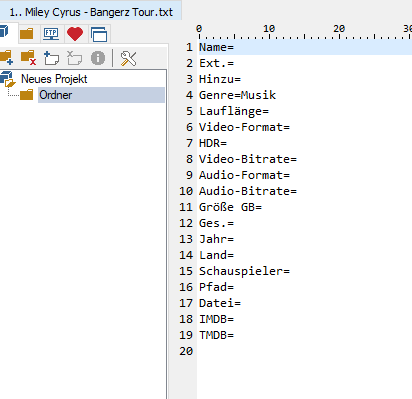Open the FTP panel tab
412x399 pixels.
click(x=51, y=34)
